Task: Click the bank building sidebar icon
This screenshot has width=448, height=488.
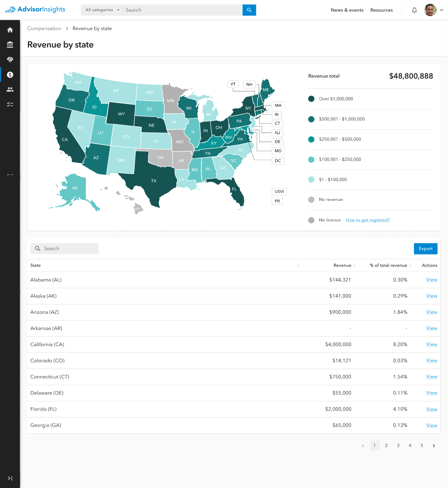Action: (10, 45)
